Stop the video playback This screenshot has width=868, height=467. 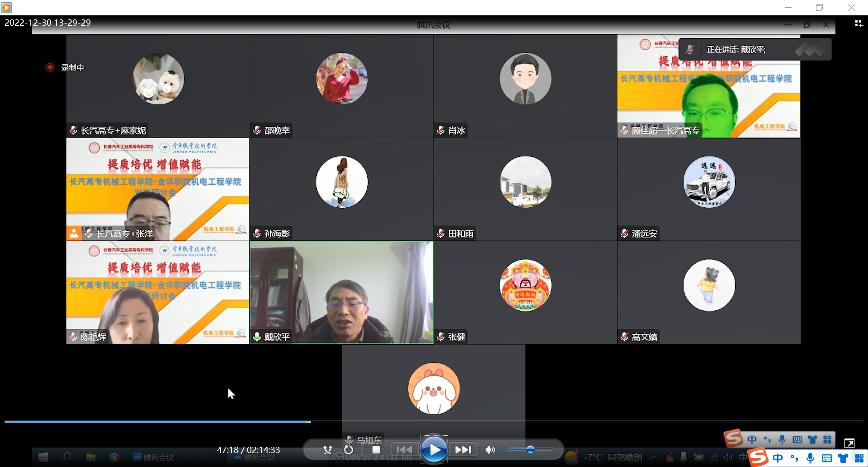376,450
